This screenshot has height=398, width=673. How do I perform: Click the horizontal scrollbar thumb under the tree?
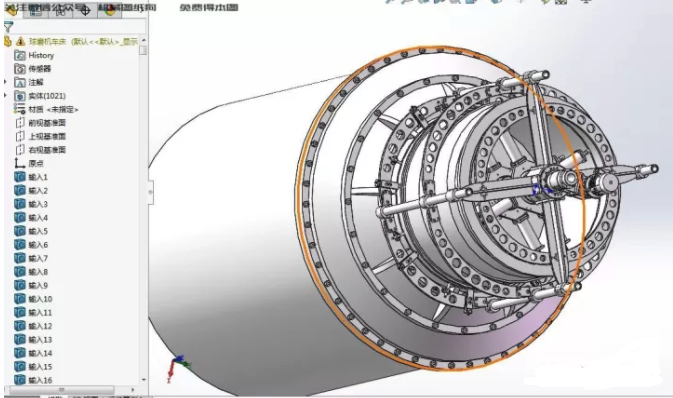[62, 390]
